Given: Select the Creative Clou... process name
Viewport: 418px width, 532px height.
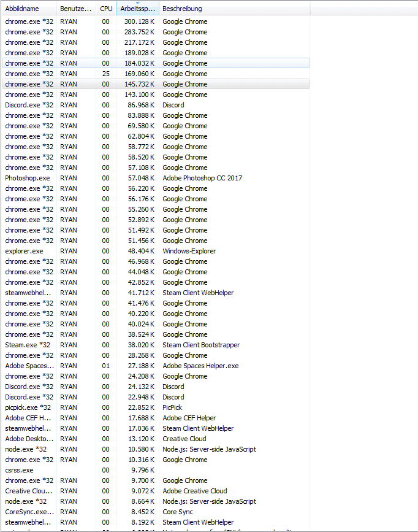Looking at the screenshot, I should click(29, 492).
